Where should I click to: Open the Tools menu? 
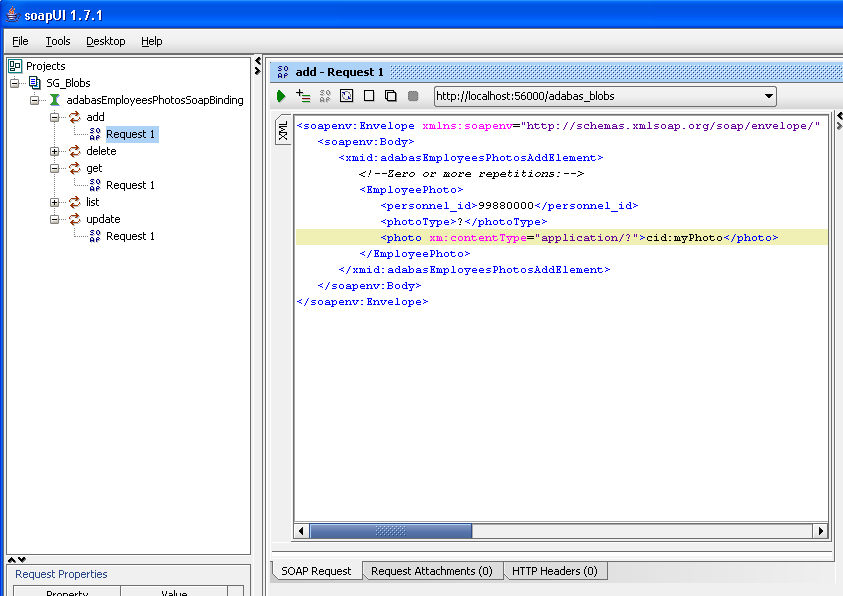58,41
